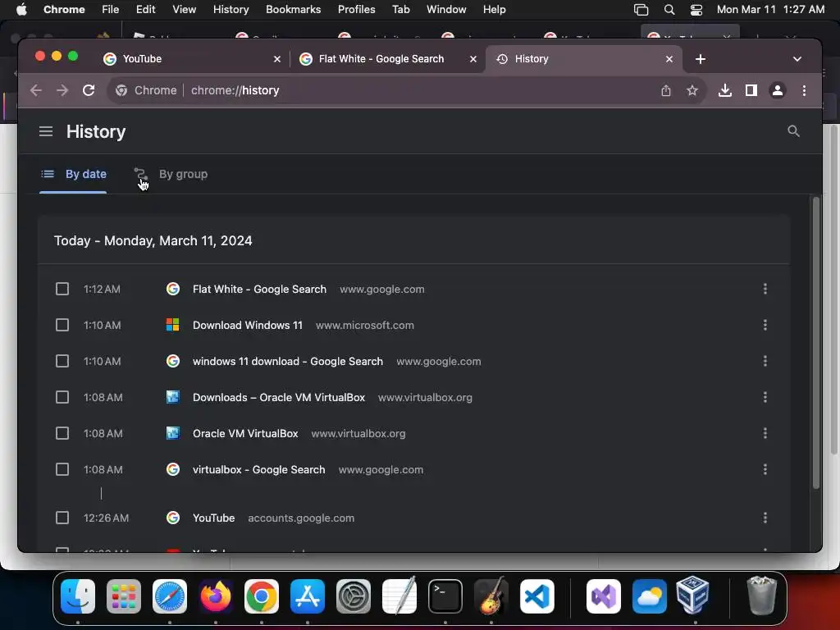
Task: Check the Flat White - Google Search entry
Action: point(62,290)
